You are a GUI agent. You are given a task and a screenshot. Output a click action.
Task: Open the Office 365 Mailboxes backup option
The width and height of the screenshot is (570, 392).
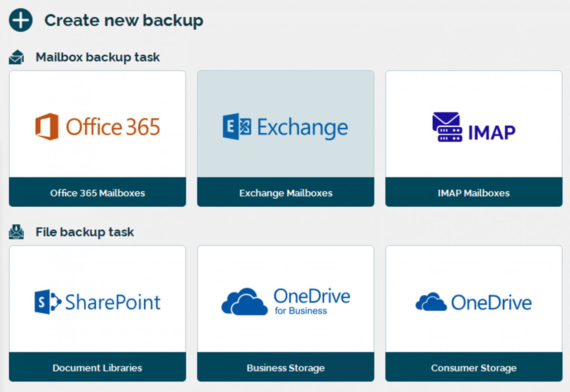tap(98, 193)
